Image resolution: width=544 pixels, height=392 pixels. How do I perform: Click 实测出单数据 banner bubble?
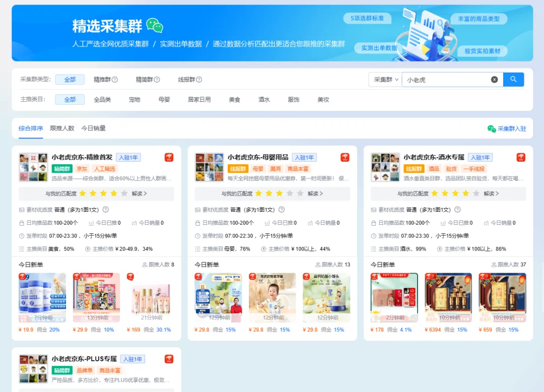tap(379, 47)
